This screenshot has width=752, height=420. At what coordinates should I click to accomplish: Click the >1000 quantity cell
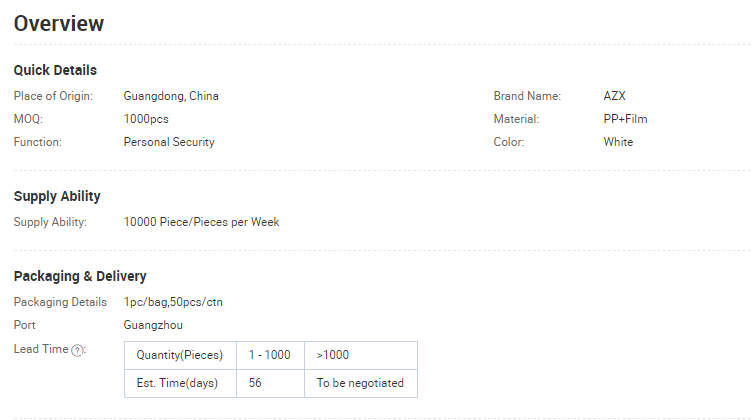pos(361,355)
